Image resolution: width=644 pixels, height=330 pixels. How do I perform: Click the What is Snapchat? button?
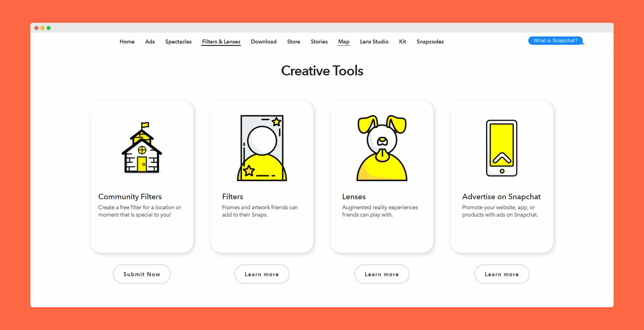point(555,40)
